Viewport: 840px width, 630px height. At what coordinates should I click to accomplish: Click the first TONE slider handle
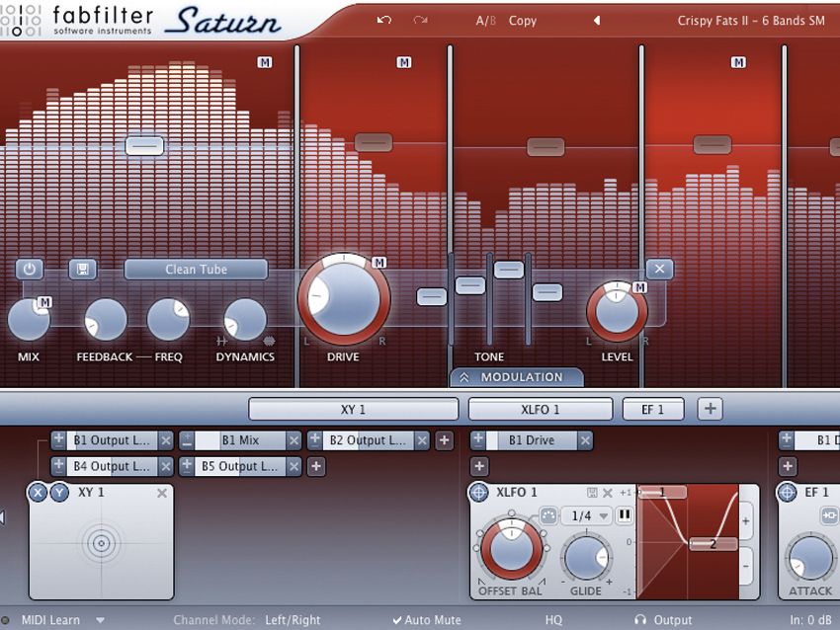431,296
